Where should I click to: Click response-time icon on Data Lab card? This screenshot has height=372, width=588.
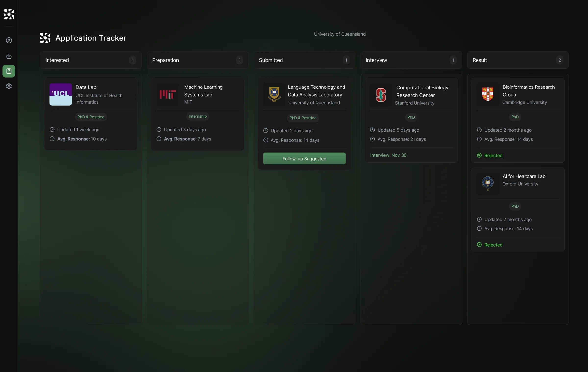(52, 139)
